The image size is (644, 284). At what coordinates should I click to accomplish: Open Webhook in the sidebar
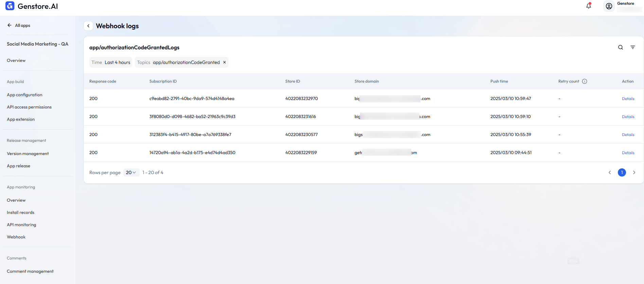16,237
